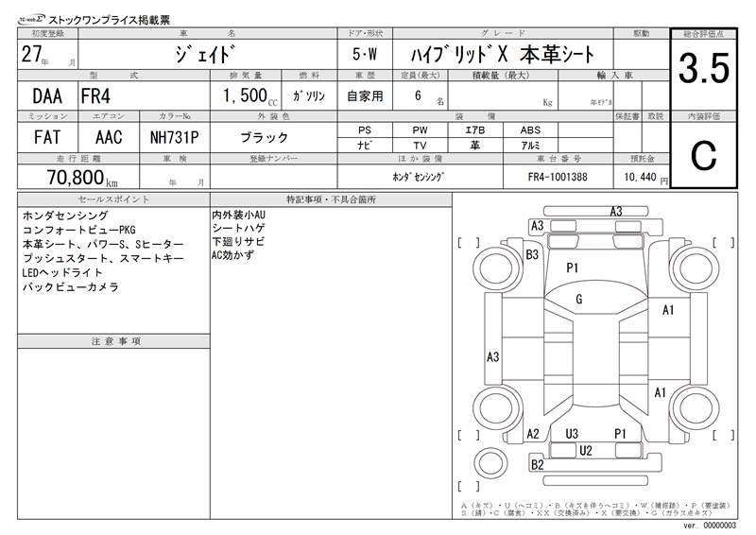Click the エアB equipment cell
Image resolution: width=756 pixels, height=535 pixels.
click(x=475, y=130)
